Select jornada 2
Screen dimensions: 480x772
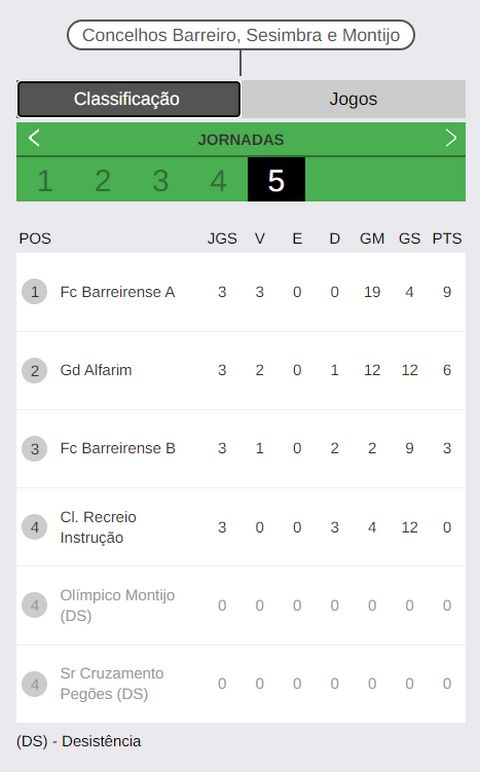tap(103, 180)
